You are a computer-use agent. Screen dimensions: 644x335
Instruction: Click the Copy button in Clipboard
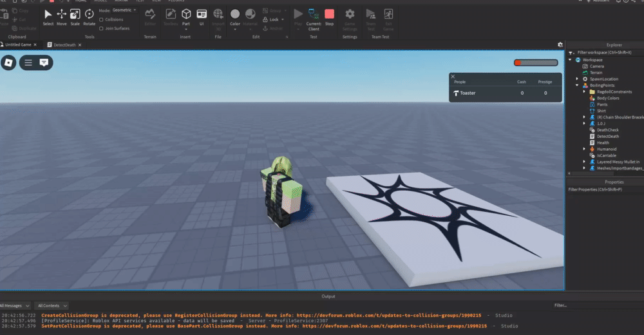click(21, 11)
